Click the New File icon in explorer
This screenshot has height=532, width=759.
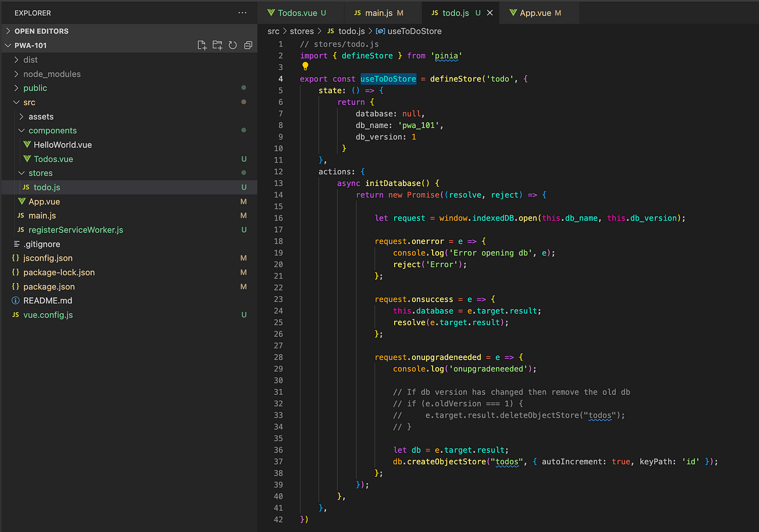pyautogui.click(x=202, y=46)
